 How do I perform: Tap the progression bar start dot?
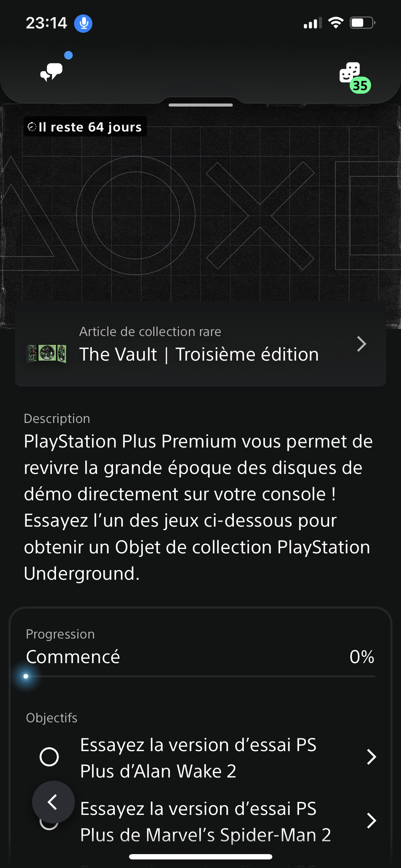(x=26, y=676)
